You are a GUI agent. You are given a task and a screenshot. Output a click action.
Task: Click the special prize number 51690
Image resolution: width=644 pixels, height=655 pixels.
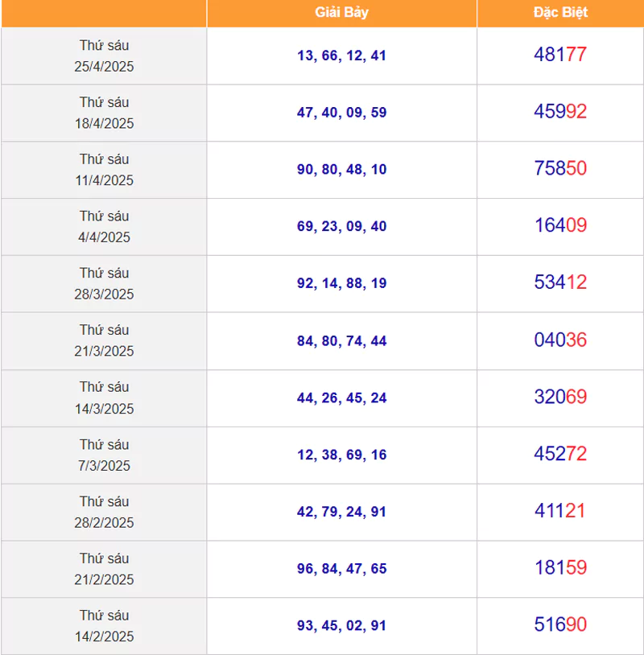click(x=560, y=624)
